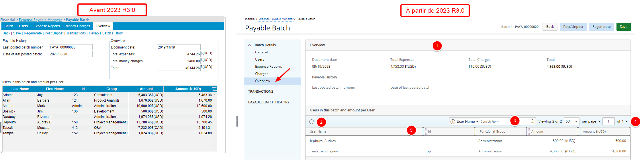
Task: Go to previous page arrow
Action: pos(600,121)
